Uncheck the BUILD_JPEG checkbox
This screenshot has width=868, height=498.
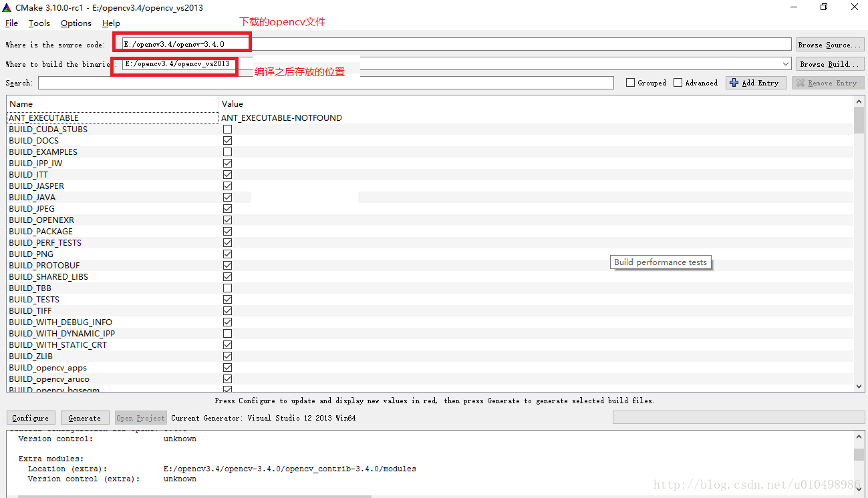(227, 208)
